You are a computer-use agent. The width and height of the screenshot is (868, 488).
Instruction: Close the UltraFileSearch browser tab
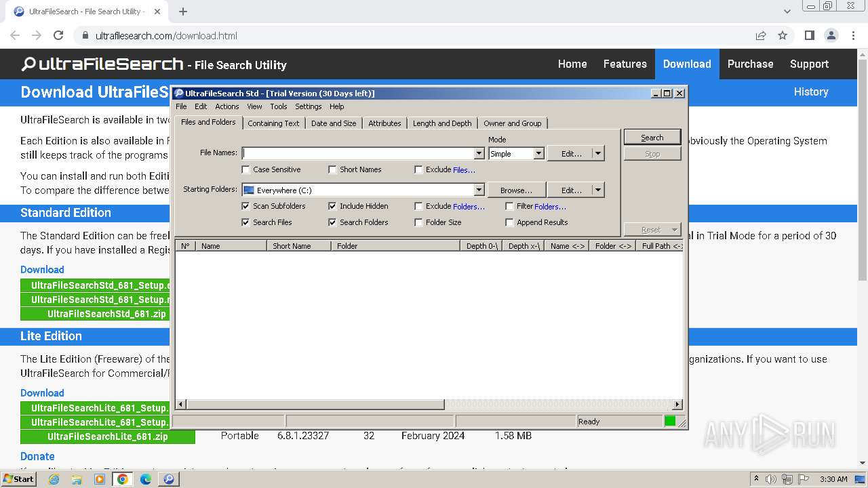pos(157,12)
